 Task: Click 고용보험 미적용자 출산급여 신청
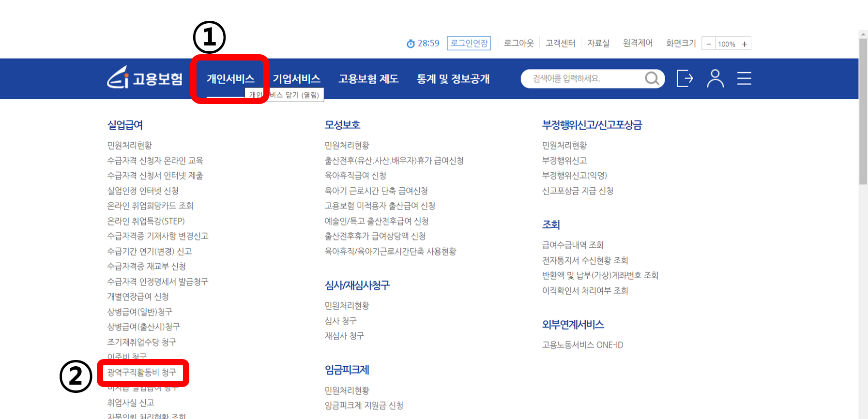tap(380, 206)
